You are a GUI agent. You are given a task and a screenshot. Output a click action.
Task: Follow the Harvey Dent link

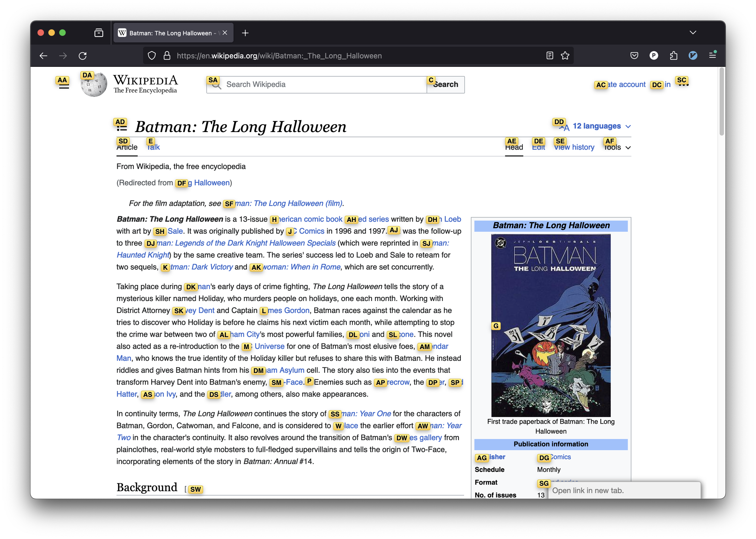193,311
